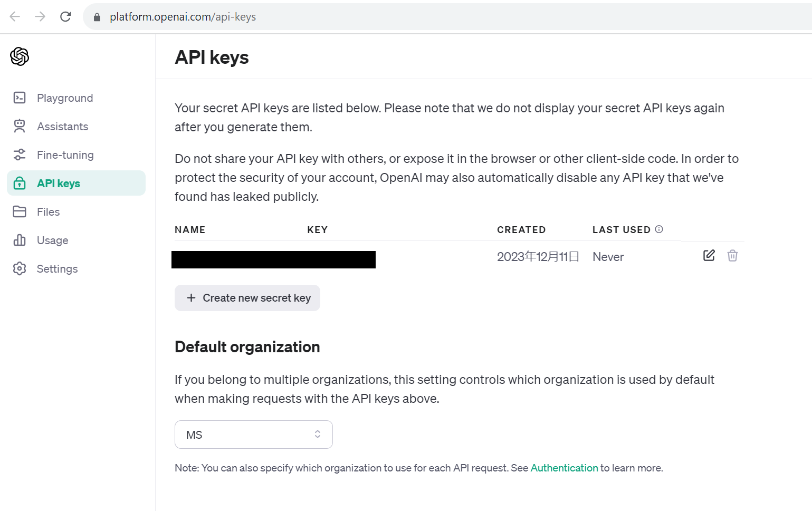The image size is (812, 511).
Task: Create new secret key
Action: (x=247, y=298)
